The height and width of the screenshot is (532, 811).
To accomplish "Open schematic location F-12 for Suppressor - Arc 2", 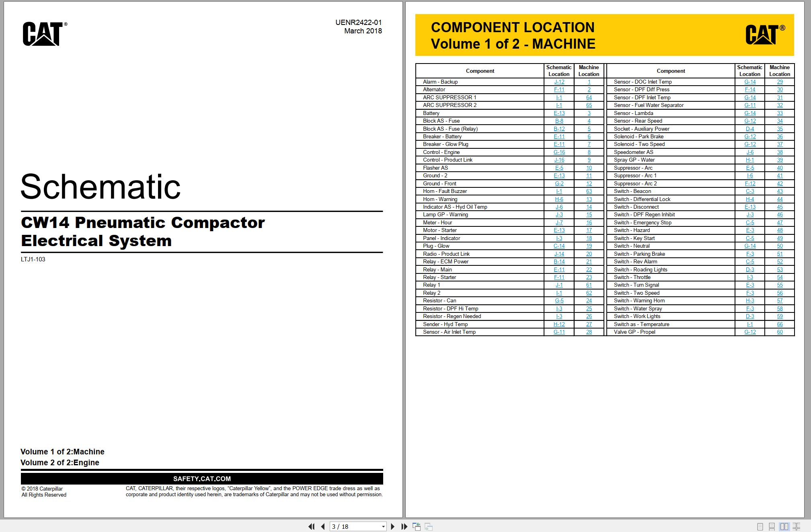I will click(750, 183).
